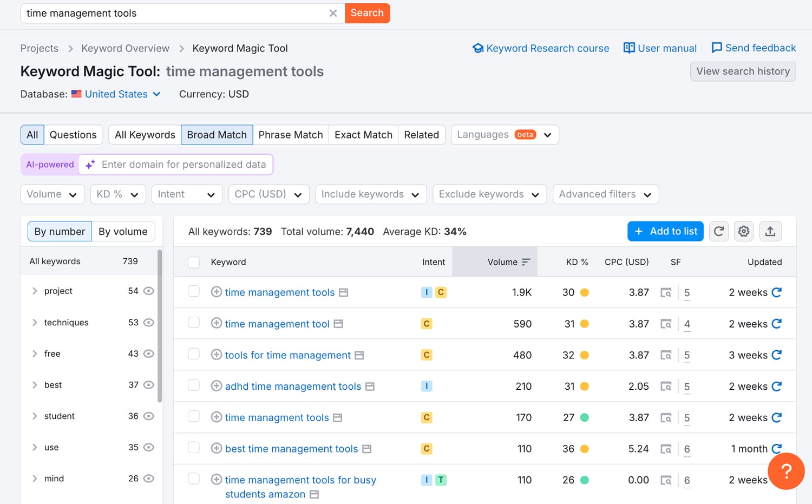The height and width of the screenshot is (504, 812).
Task: Go to Keyword Overview breadcrumb
Action: [x=125, y=48]
